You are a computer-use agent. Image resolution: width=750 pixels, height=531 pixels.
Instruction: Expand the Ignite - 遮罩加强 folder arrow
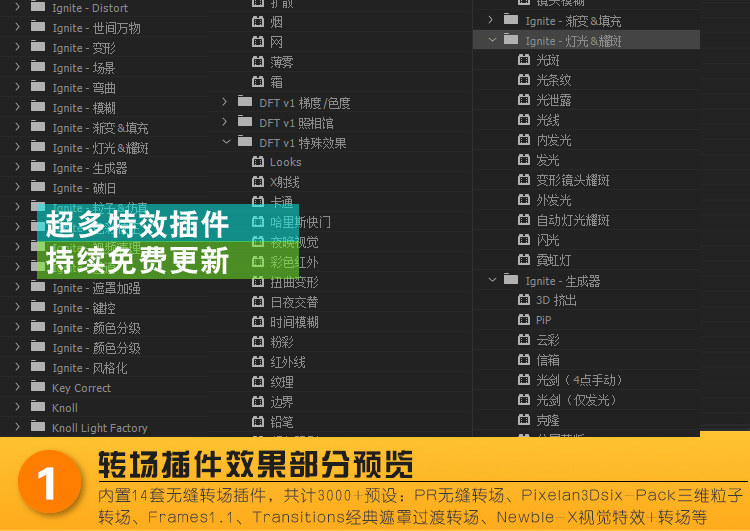click(18, 288)
